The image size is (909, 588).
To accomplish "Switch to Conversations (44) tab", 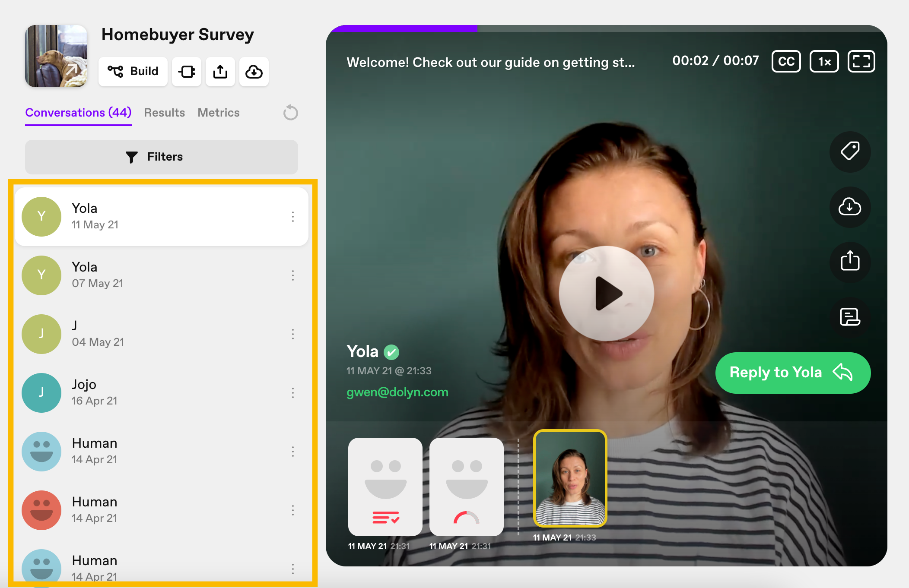I will [x=78, y=113].
